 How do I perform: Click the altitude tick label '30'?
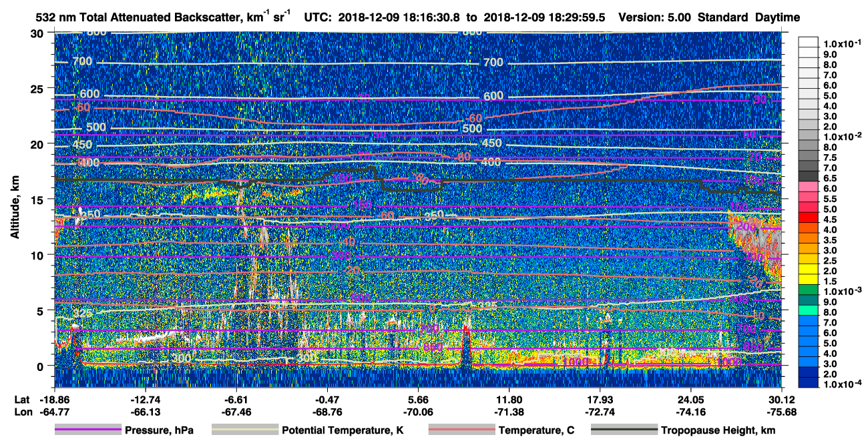point(38,33)
